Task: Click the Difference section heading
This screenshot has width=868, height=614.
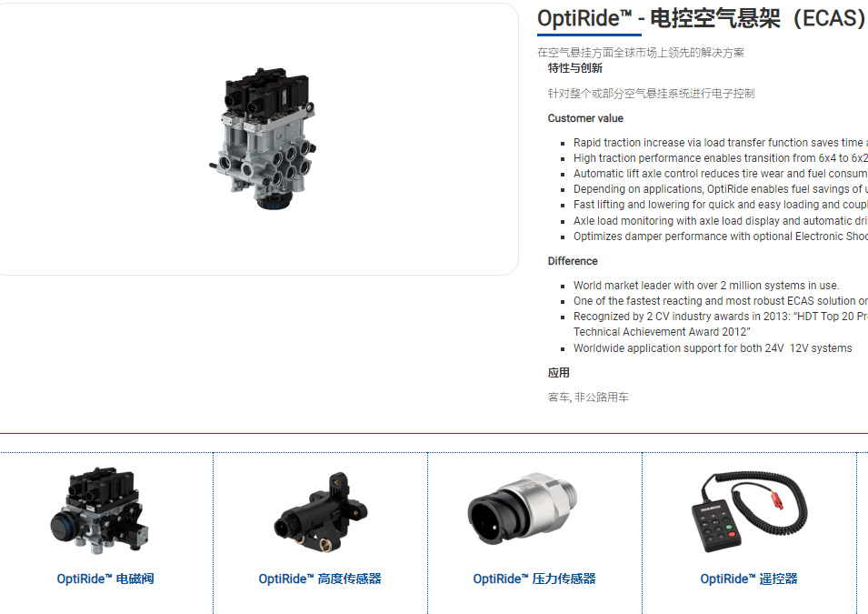Action: click(573, 261)
